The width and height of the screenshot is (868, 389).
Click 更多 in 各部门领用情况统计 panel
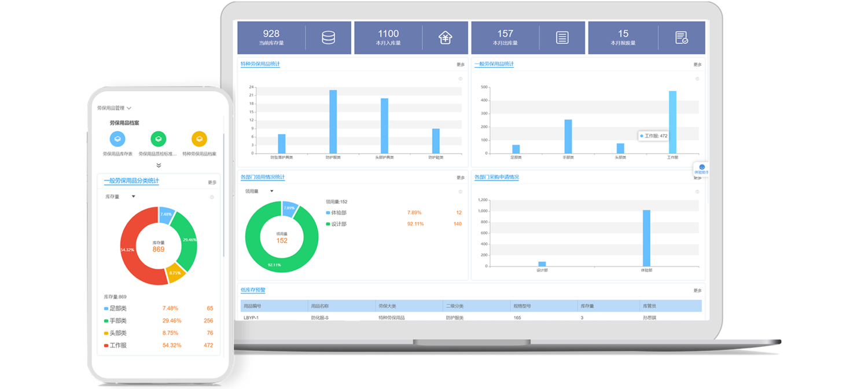click(460, 178)
